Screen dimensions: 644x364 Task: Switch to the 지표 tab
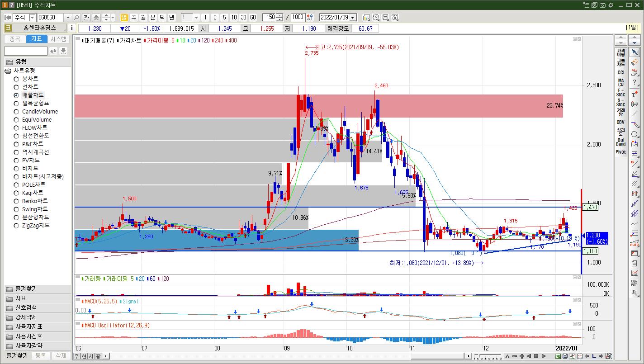(x=37, y=39)
